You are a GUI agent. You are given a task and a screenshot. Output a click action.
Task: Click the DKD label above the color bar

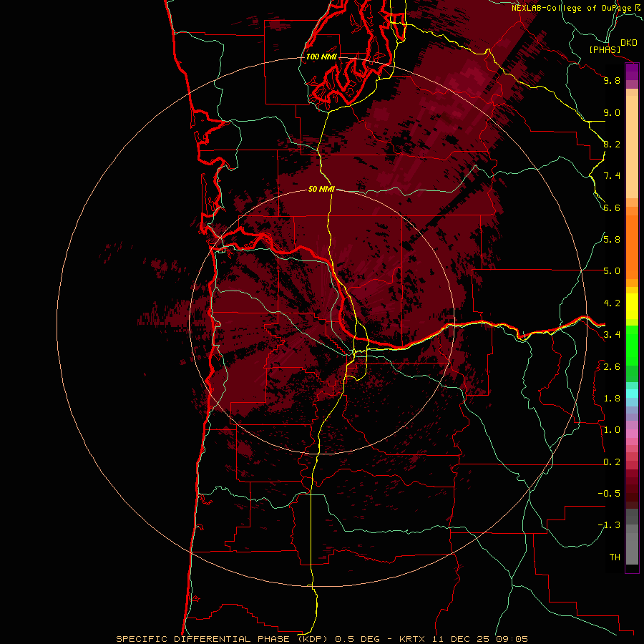pyautogui.click(x=629, y=43)
